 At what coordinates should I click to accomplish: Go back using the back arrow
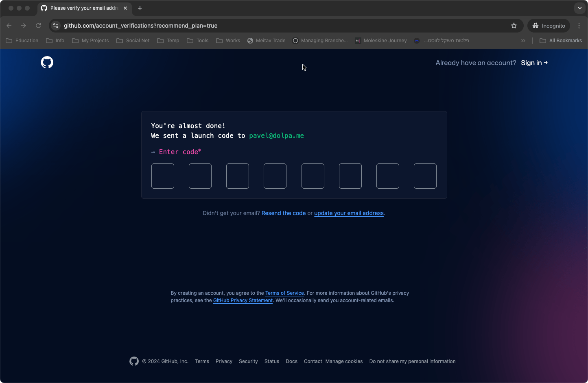click(9, 26)
